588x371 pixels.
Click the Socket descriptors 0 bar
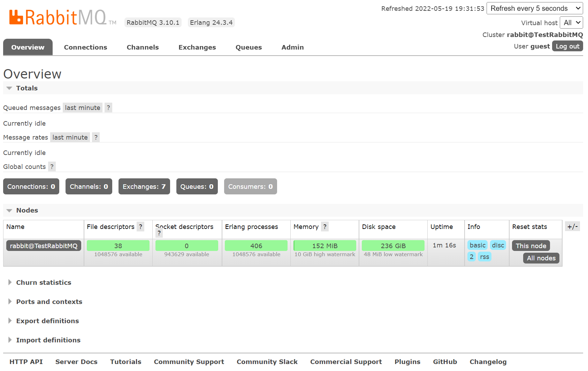[x=187, y=246]
